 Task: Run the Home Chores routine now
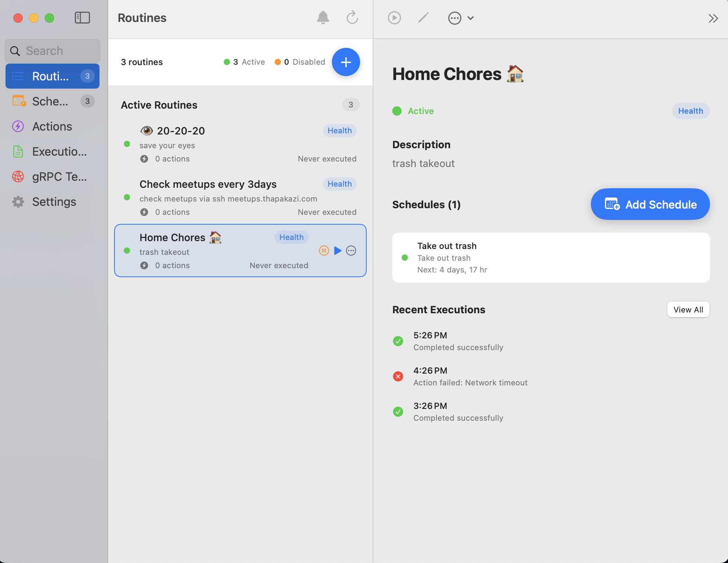[x=337, y=251]
